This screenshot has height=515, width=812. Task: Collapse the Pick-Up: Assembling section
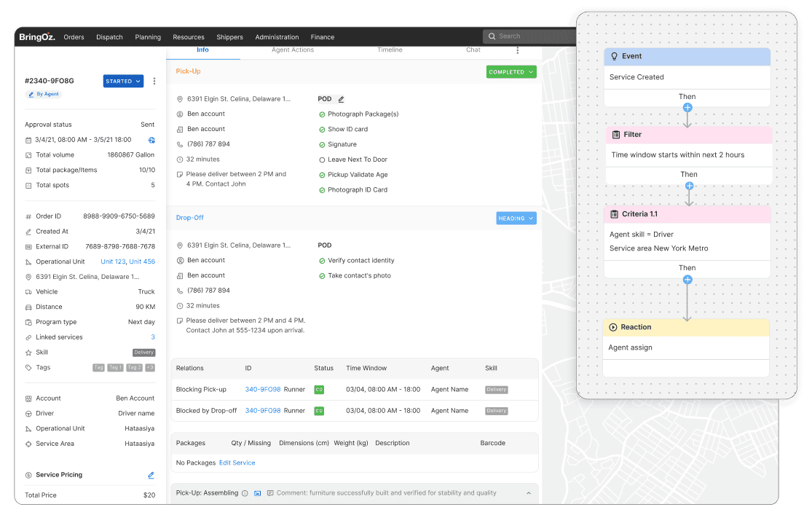click(529, 494)
